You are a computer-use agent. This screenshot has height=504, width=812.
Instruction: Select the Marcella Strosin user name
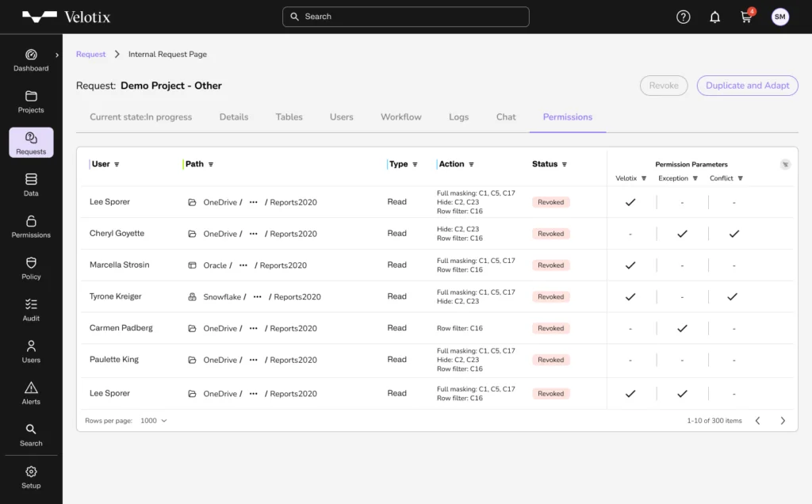[x=120, y=265]
